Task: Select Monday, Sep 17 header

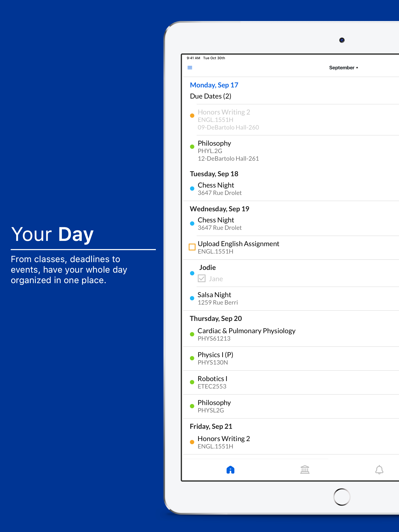Action: pos(214,85)
